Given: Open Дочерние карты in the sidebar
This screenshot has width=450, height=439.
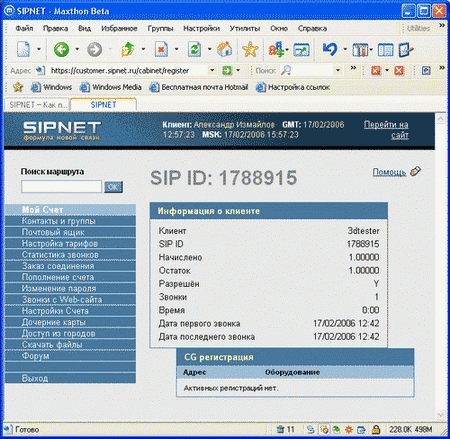Looking at the screenshot, I should tap(70, 322).
